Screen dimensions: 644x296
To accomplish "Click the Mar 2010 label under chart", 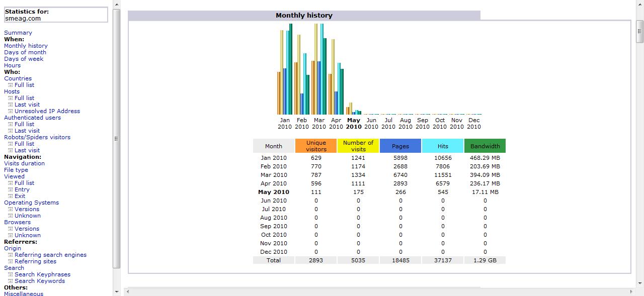I will [x=319, y=123].
